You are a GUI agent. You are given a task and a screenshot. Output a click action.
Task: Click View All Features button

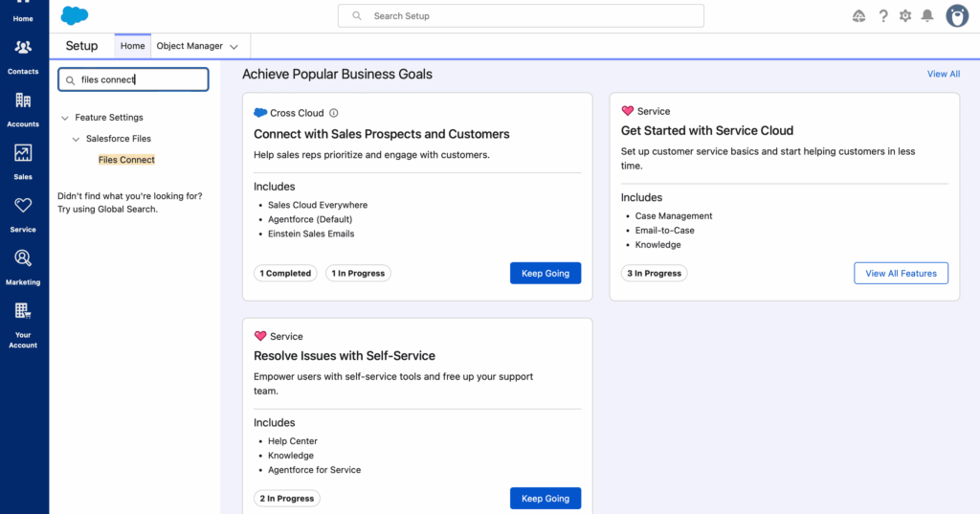[901, 273]
